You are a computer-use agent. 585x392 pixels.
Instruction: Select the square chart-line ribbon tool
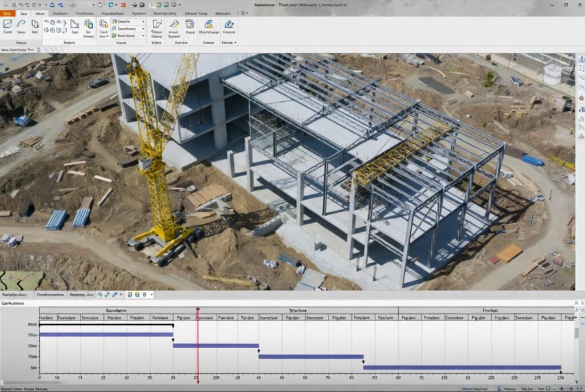(7, 25)
